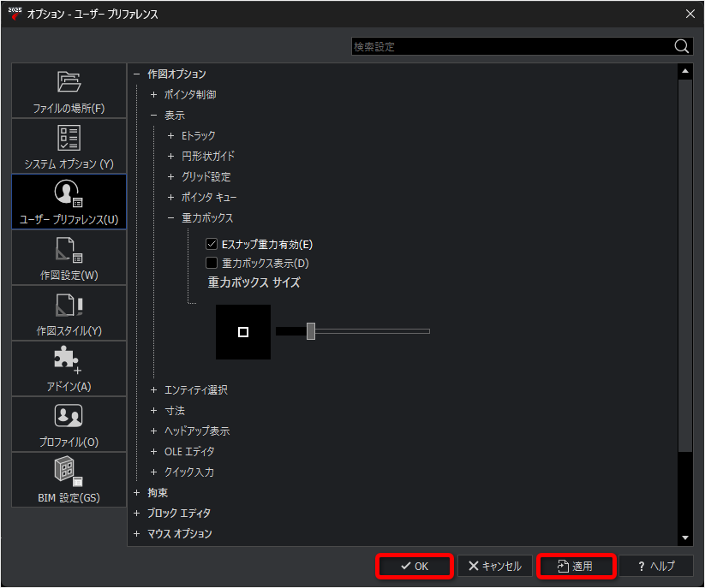Uncheck Eスナップ重力有効 checkbox

212,244
